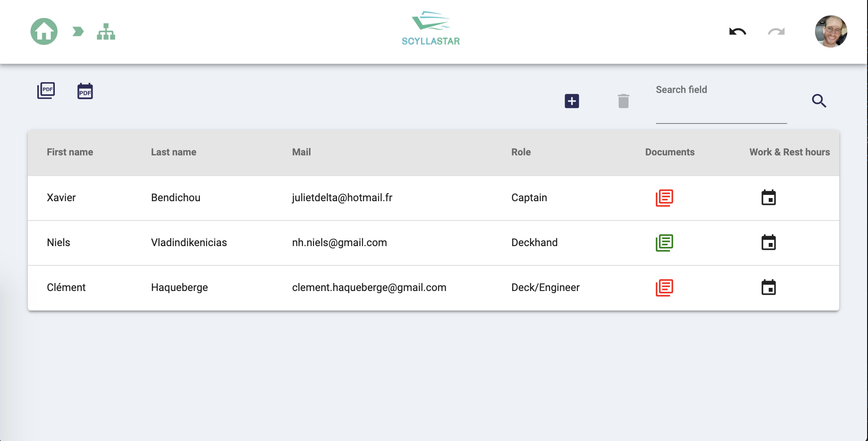Viewport: 868px width, 441px height.
Task: Click the breadcrumb arrow icon
Action: [x=77, y=31]
